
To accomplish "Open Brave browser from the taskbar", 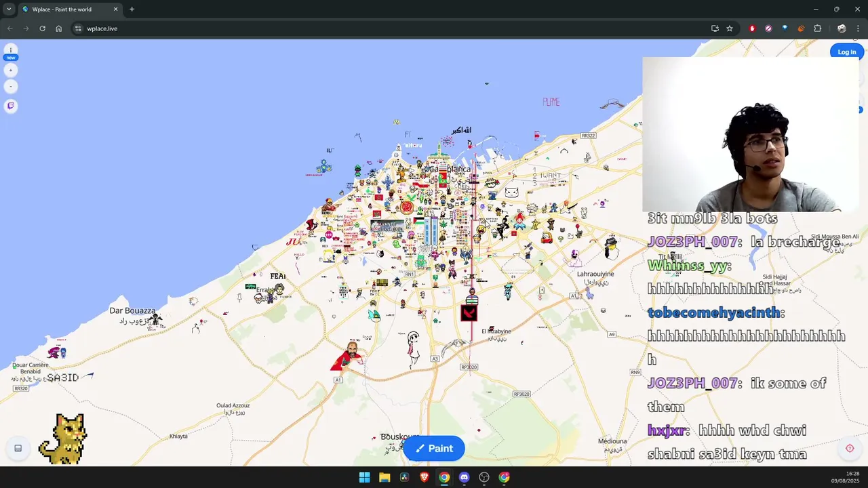I will point(424,477).
